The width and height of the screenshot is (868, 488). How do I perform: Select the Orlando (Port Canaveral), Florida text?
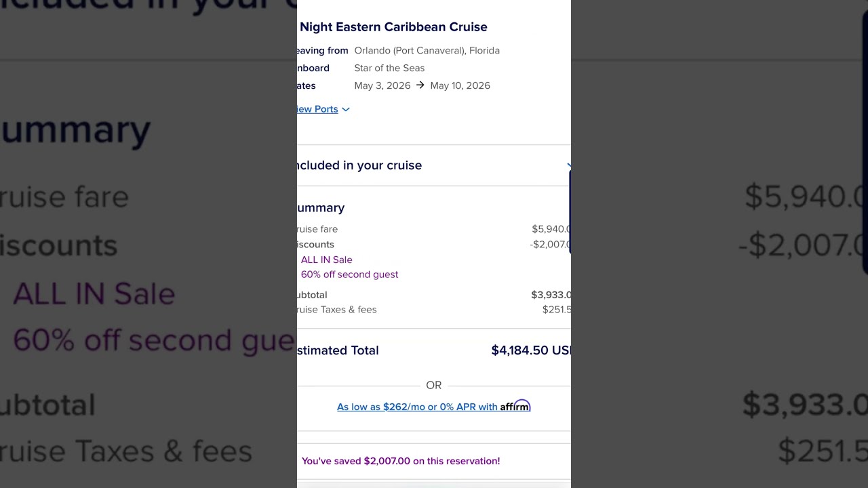coord(427,51)
